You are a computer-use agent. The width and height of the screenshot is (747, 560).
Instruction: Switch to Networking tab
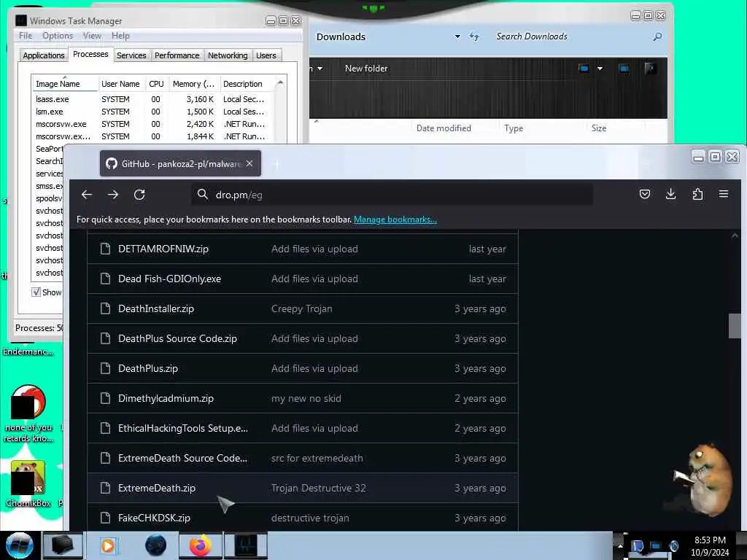tap(228, 55)
